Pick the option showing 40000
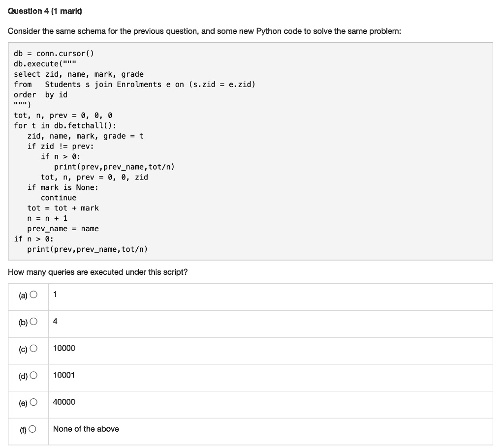The image size is (504, 447). pos(63,402)
